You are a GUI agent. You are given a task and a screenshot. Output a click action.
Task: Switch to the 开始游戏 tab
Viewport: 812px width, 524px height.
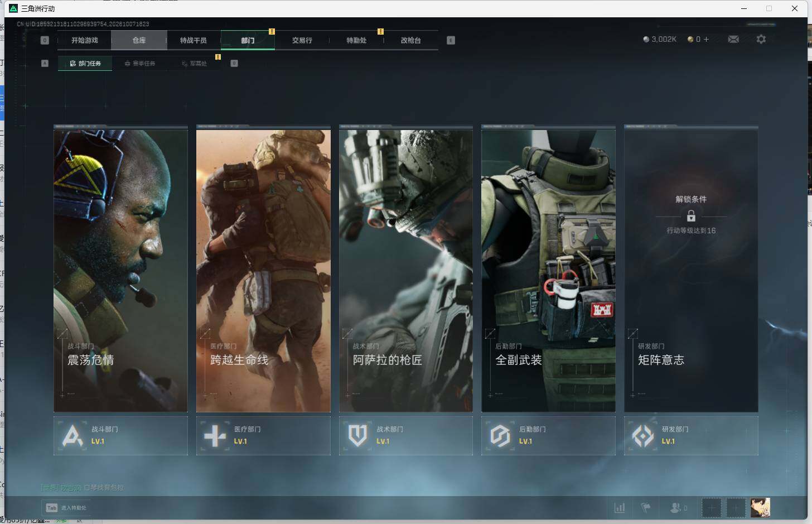(84, 40)
